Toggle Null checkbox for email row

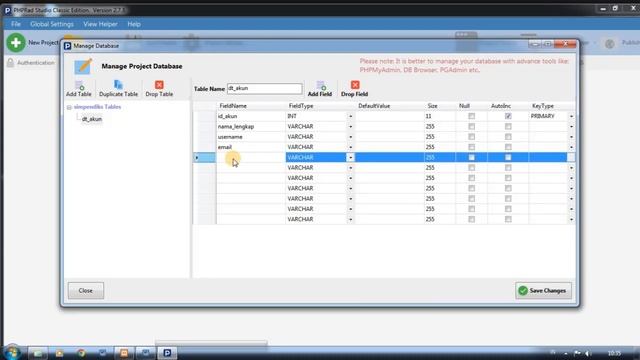point(471,147)
